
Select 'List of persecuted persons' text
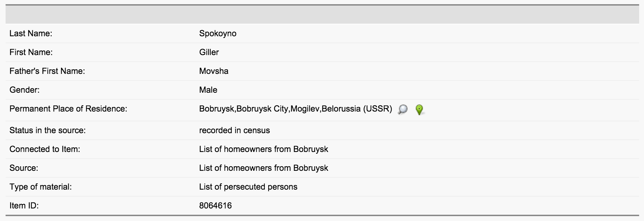click(x=248, y=187)
